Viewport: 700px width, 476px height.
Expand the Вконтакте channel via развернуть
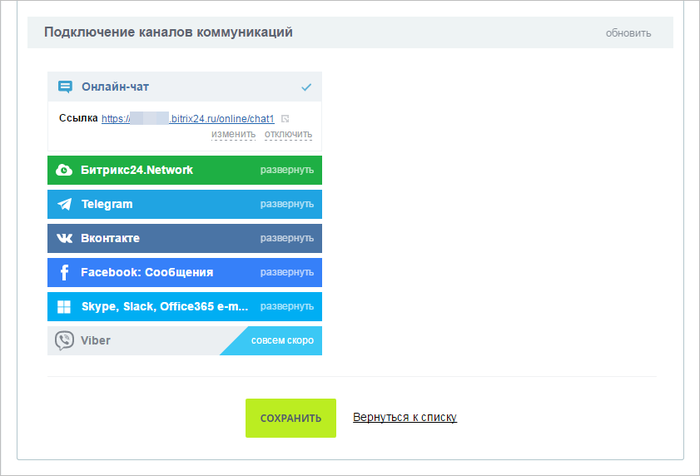pyautogui.click(x=287, y=238)
